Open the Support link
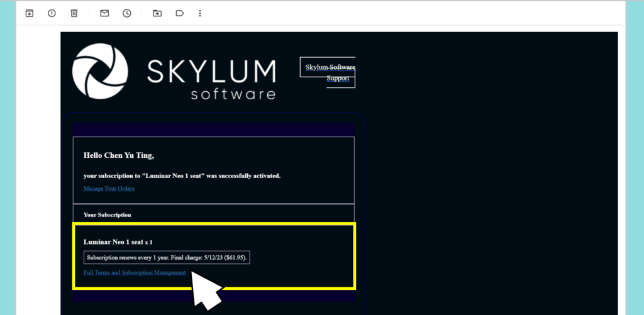Image resolution: width=644 pixels, height=315 pixels. pos(338,78)
